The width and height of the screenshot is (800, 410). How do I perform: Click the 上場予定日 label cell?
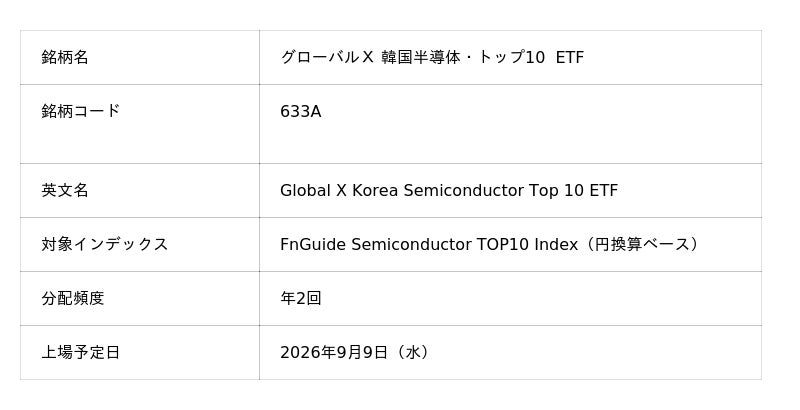tap(140, 353)
